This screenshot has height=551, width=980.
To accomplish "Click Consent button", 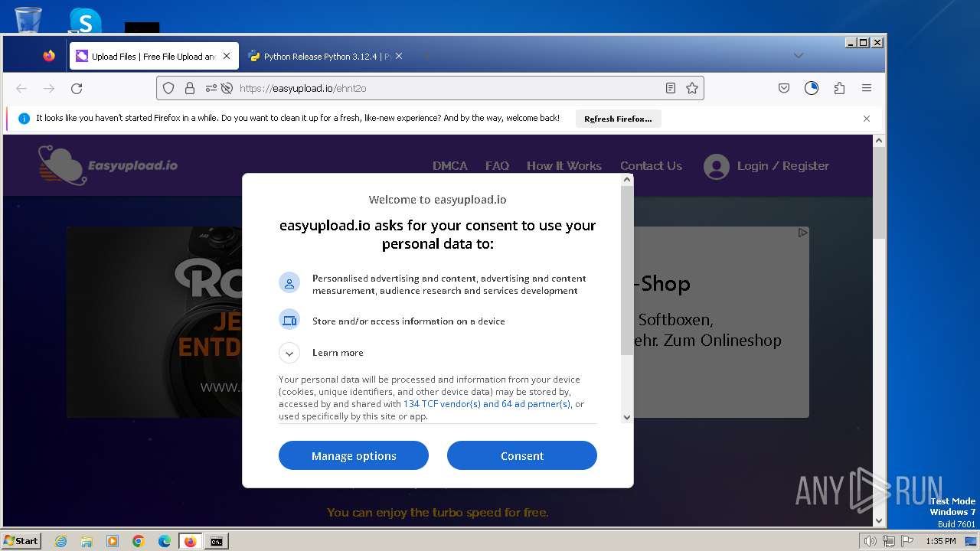I will (522, 455).
